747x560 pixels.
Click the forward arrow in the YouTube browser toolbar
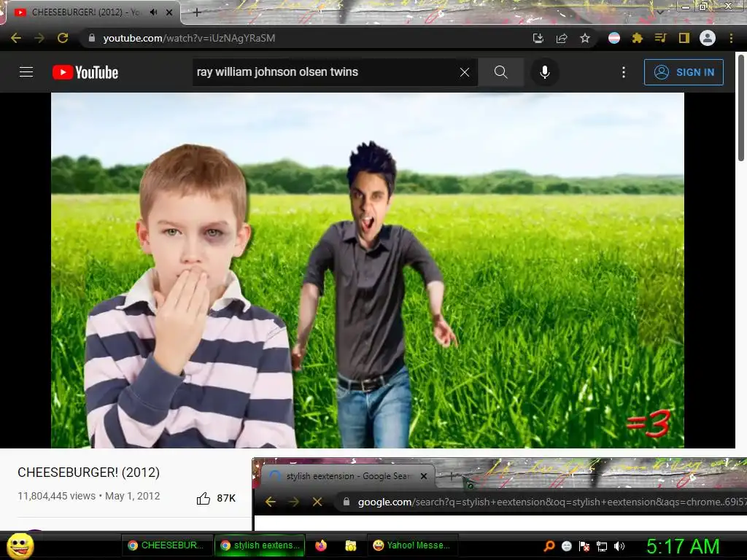(x=39, y=38)
